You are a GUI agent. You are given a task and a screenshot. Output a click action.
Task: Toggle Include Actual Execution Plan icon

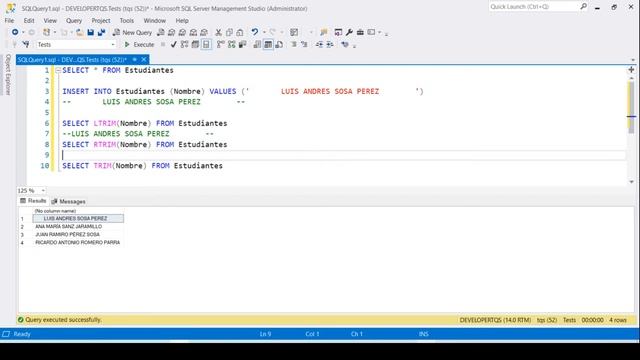click(220, 44)
